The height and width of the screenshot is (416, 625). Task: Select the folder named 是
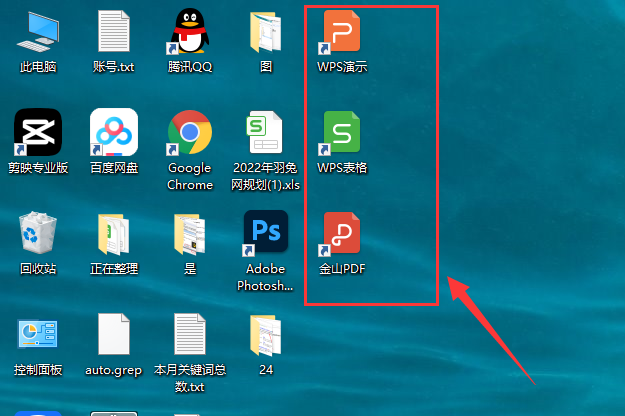190,234
